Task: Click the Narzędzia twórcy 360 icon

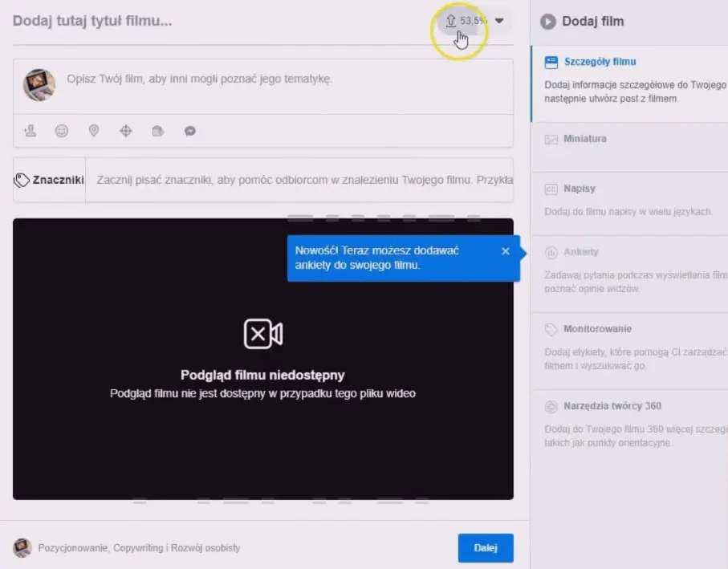Action: [x=551, y=407]
